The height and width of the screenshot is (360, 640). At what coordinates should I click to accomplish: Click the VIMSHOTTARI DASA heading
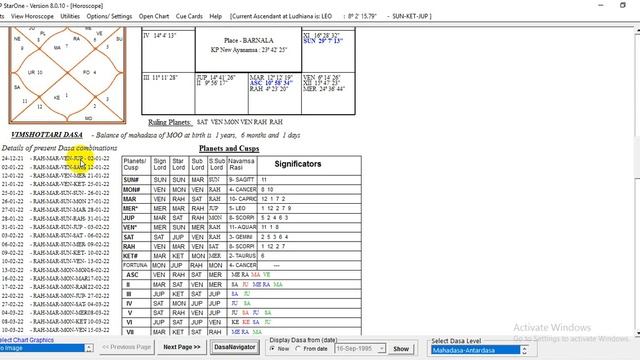(47, 135)
